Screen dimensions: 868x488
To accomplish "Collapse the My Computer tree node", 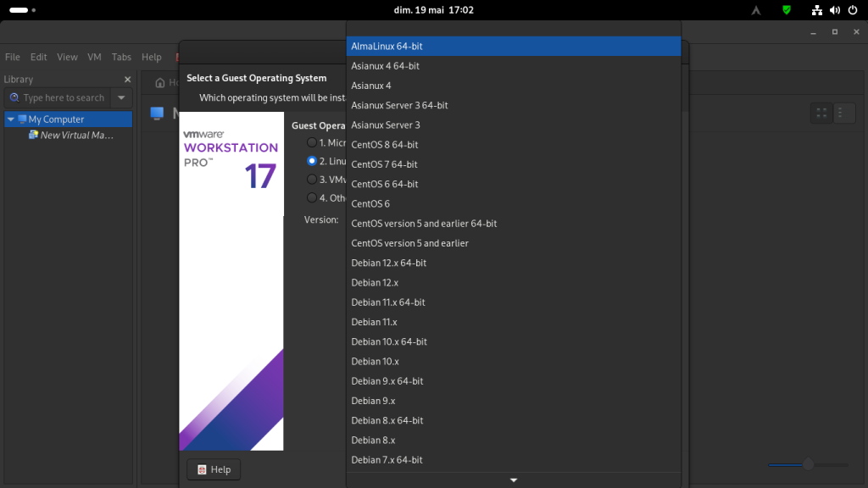I will [x=10, y=119].
